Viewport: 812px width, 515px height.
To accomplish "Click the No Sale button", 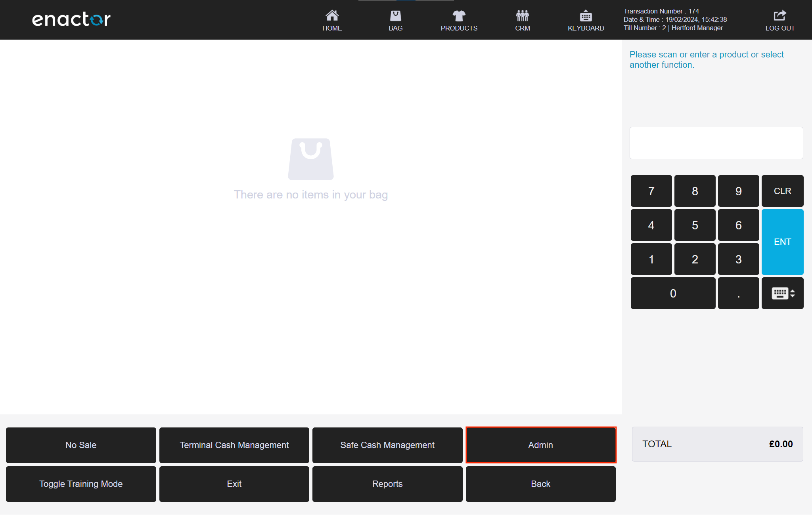I will (x=81, y=445).
